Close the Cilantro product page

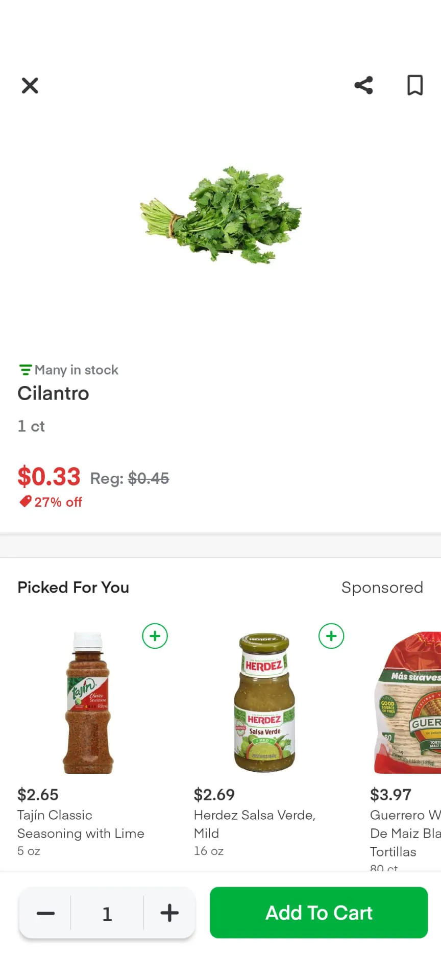click(x=30, y=85)
